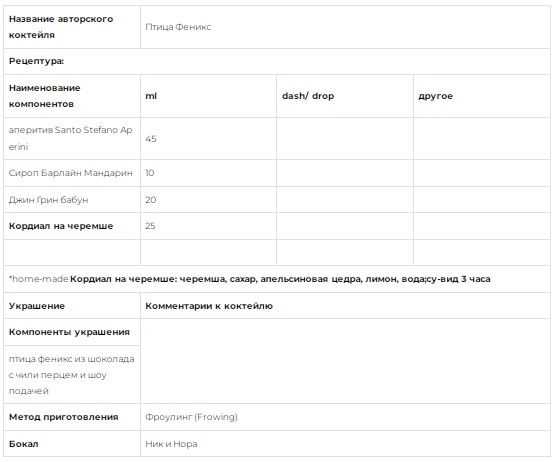Select the 'Ник и Нора' glass value

pos(171,444)
